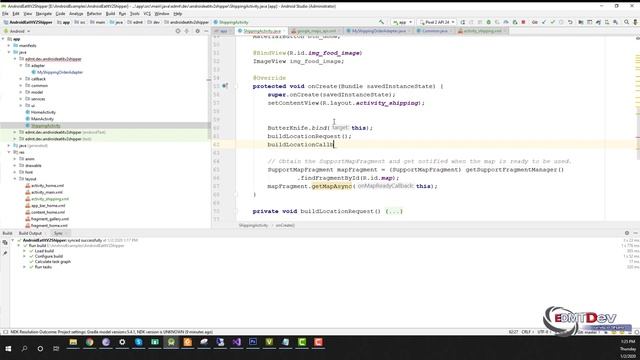Click the override gutter icon beside onCreate
Viewport: 640px width, 360px height.
(x=225, y=86)
